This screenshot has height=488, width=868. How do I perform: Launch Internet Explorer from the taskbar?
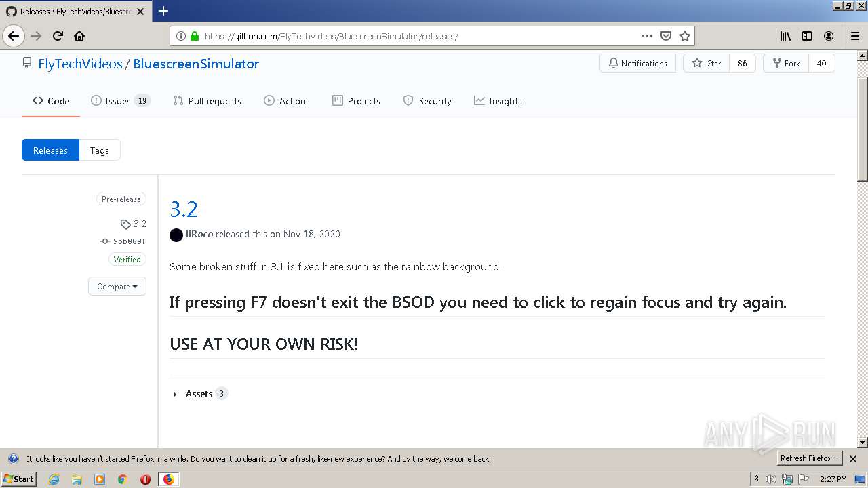(54, 479)
